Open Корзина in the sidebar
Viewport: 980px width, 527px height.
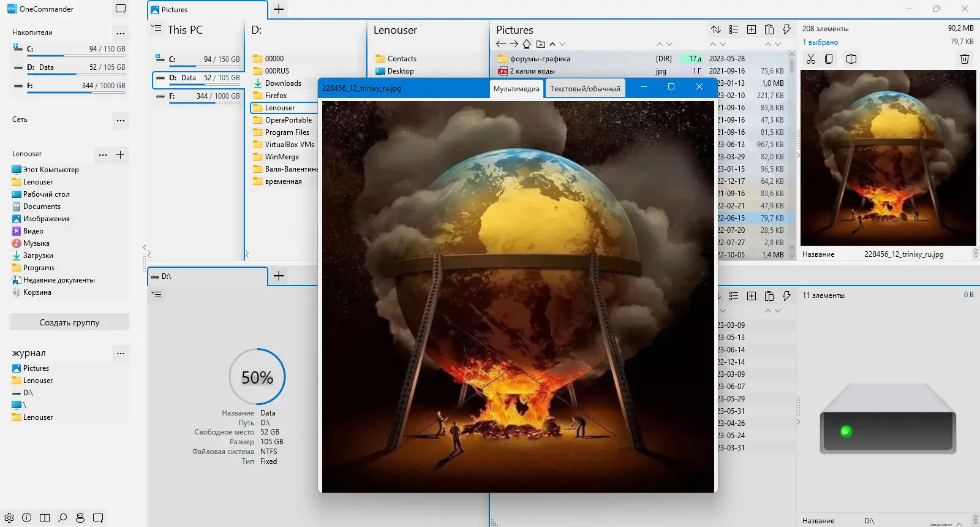coord(37,292)
